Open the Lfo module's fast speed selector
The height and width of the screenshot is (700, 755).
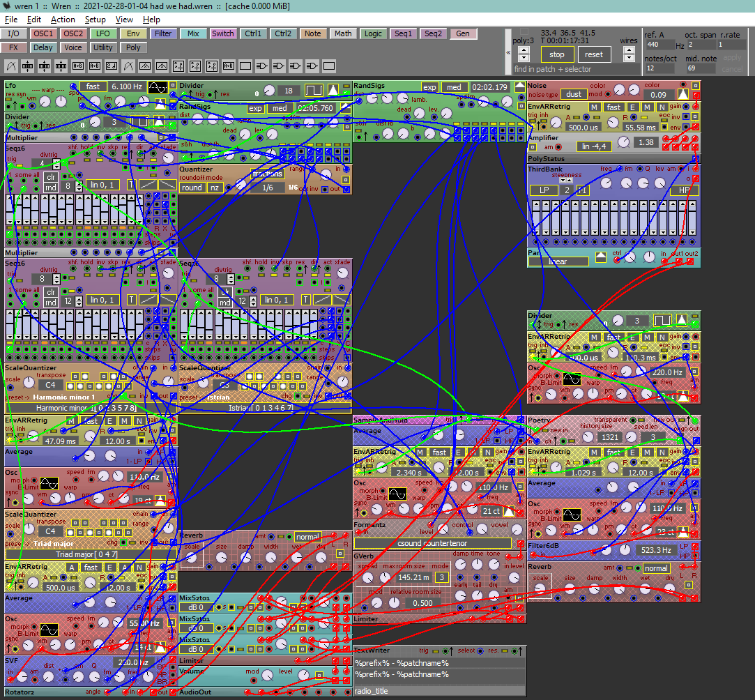(93, 86)
